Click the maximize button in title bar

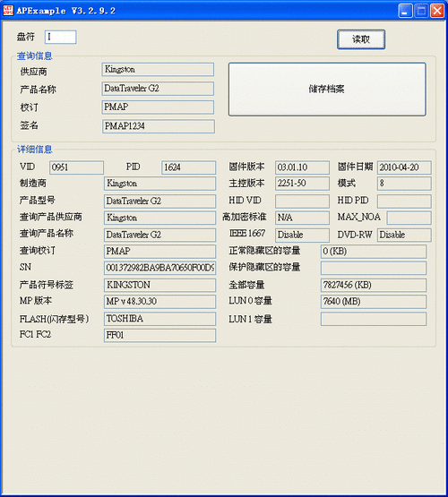(421, 11)
